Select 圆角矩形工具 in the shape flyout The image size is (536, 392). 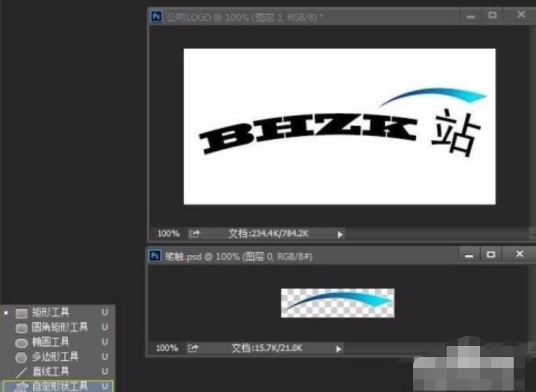tap(57, 327)
